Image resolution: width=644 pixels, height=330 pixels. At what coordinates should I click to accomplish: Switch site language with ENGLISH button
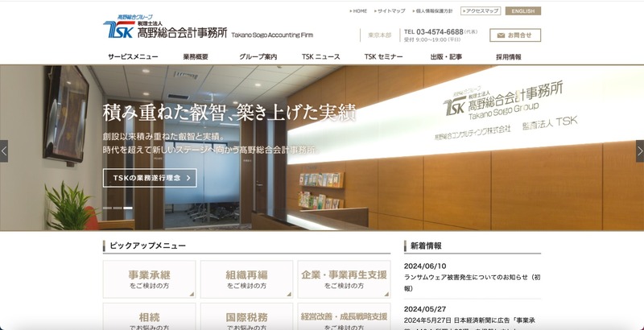coord(522,11)
